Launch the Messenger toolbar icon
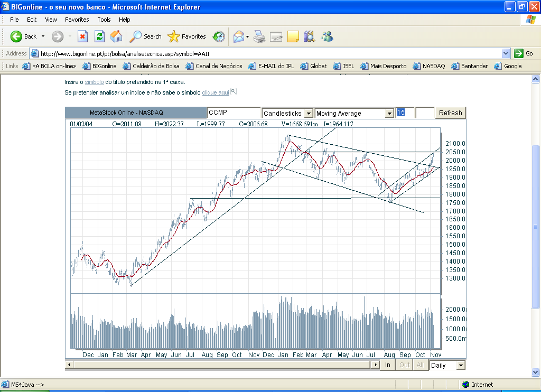This screenshot has height=392, width=541. click(327, 36)
